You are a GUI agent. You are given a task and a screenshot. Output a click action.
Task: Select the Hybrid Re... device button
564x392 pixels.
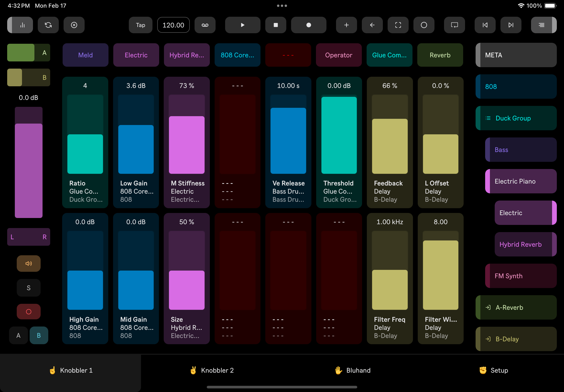187,55
